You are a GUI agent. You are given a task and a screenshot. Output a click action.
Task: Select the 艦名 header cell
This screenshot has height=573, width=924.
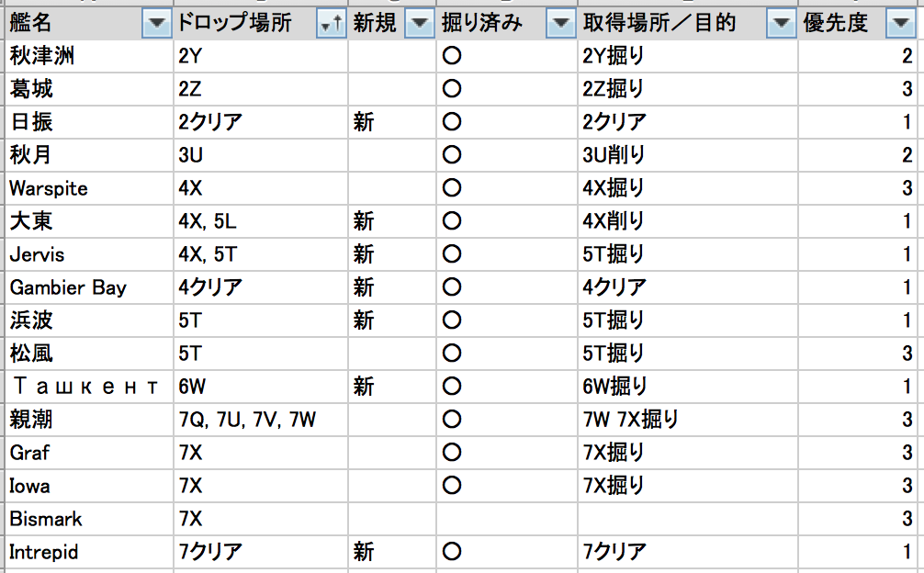click(x=89, y=23)
